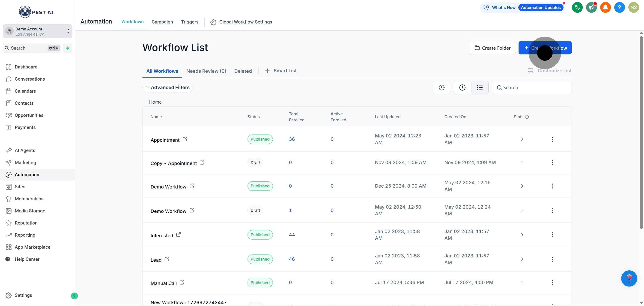
Task: Click the blue question mark help icon
Action: tap(619, 7)
